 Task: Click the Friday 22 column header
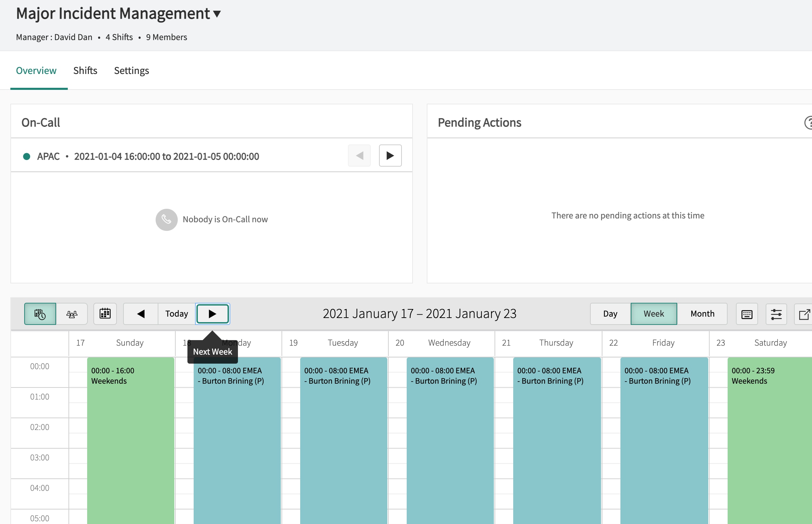(656, 343)
